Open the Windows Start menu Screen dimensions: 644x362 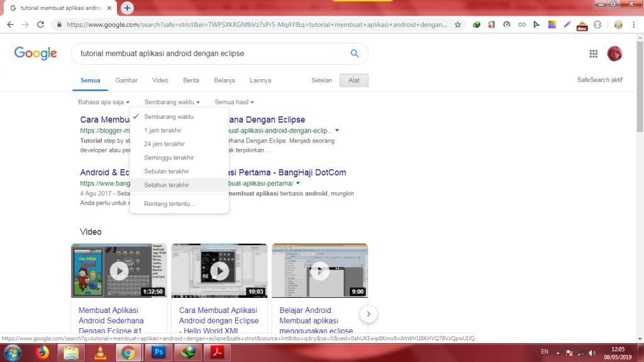[x=13, y=353]
